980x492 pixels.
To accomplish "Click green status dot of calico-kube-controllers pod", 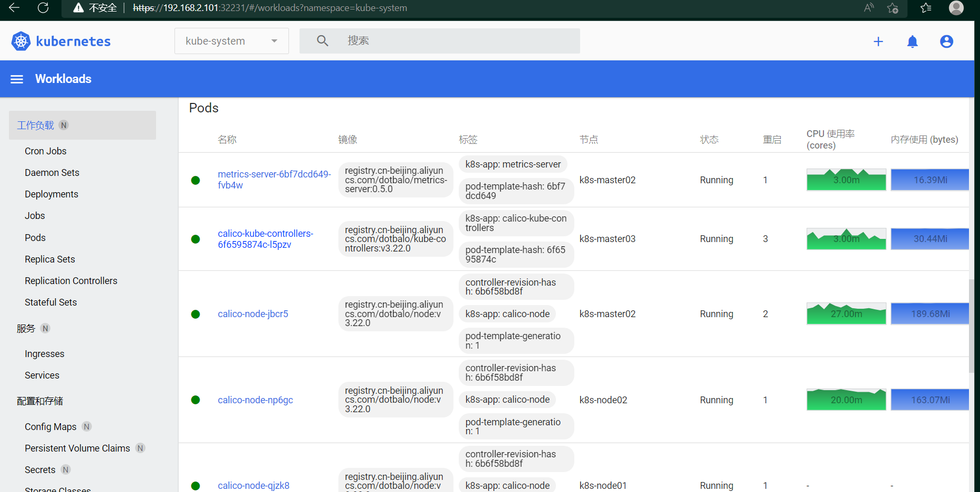I will pos(195,239).
